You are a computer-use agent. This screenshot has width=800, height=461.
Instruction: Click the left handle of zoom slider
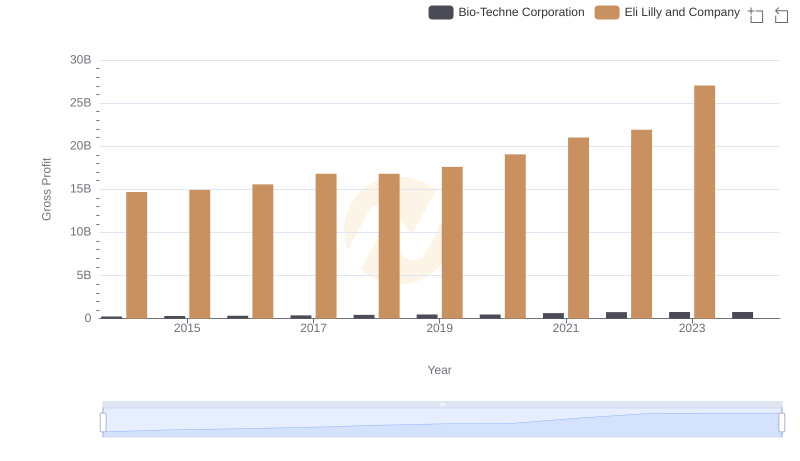(103, 423)
